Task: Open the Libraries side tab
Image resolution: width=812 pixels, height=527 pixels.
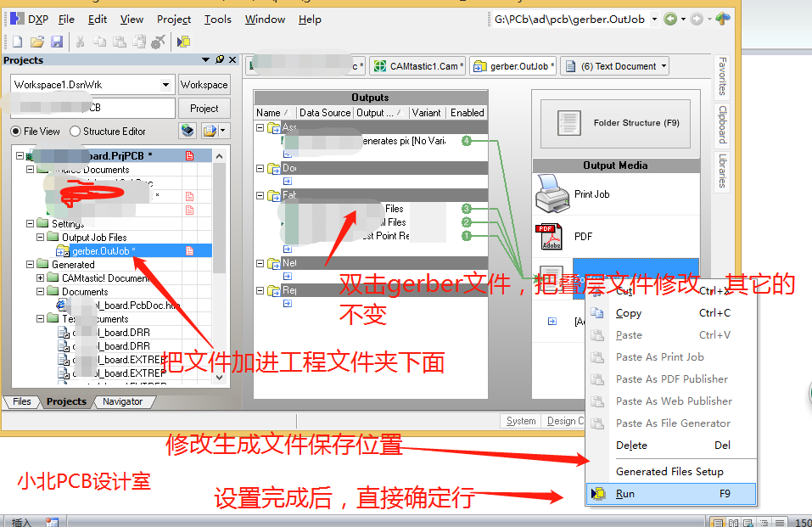Action: click(x=722, y=171)
